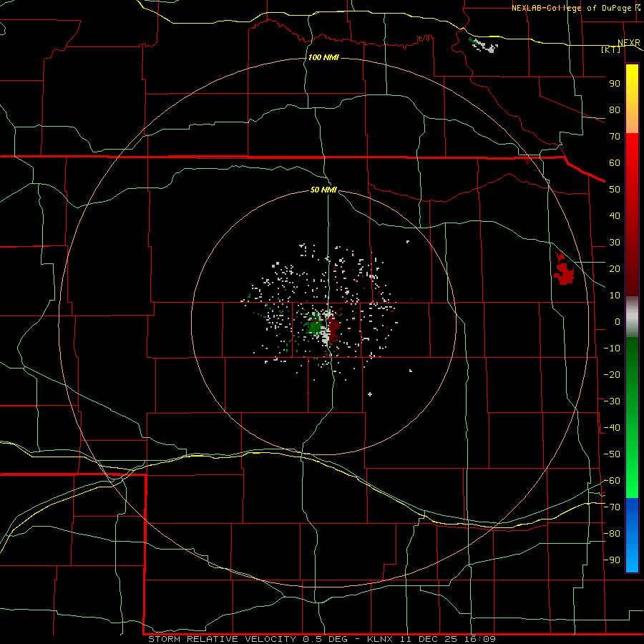Click the positive 60 scale value
The image size is (644, 644).
(615, 163)
